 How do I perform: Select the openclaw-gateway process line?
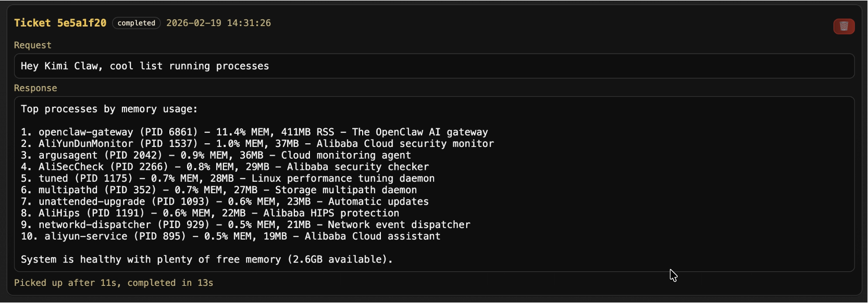(254, 132)
